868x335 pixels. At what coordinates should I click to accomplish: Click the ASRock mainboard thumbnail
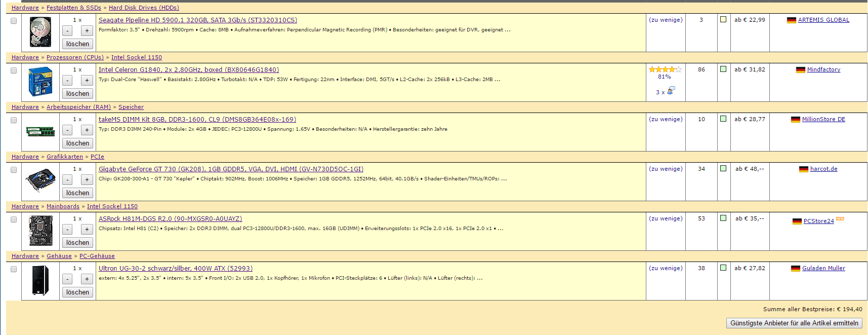tap(40, 231)
